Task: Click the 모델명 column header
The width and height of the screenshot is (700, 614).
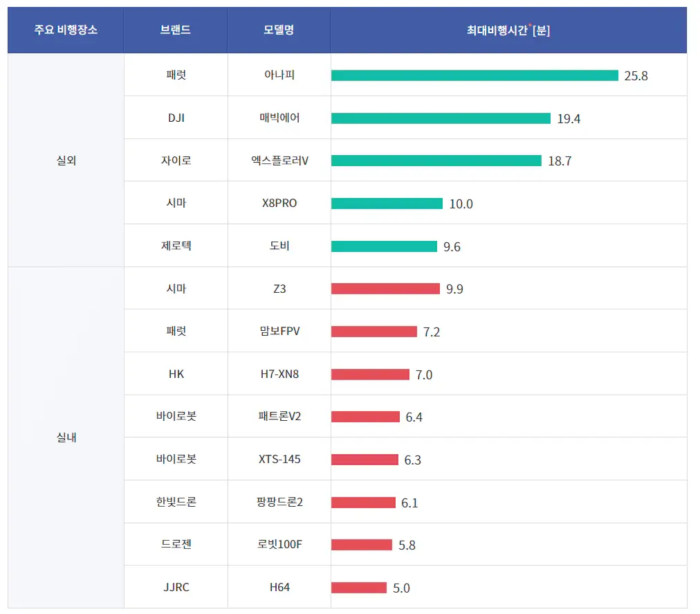Action: tap(278, 30)
